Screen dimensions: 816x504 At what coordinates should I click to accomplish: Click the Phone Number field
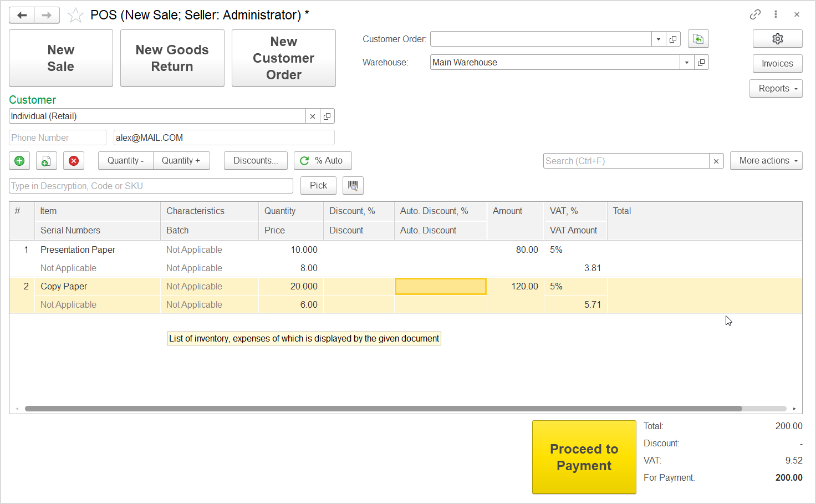pos(58,138)
